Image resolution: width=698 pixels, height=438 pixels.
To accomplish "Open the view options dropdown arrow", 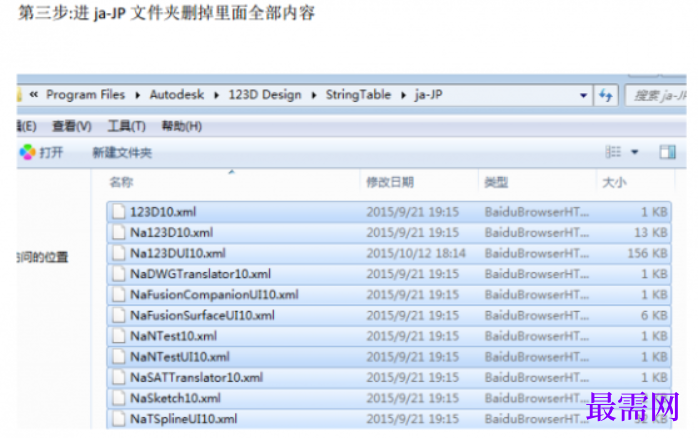I will coord(635,152).
